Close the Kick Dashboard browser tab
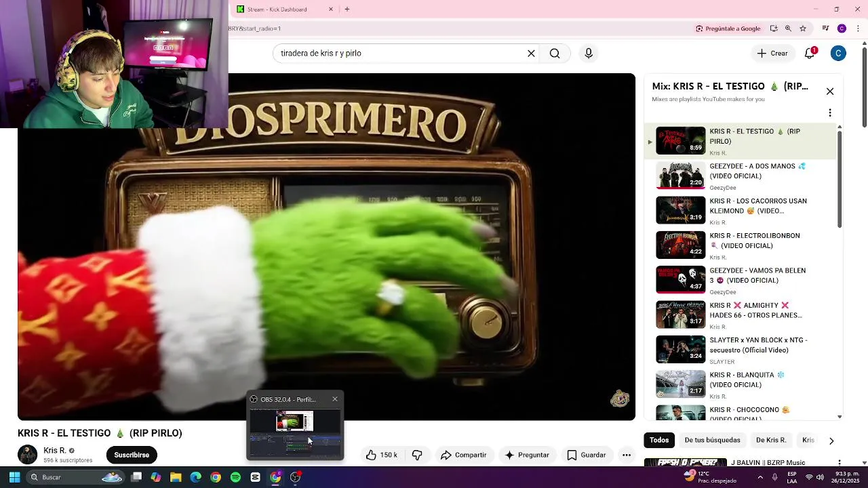The image size is (868, 488). [331, 9]
